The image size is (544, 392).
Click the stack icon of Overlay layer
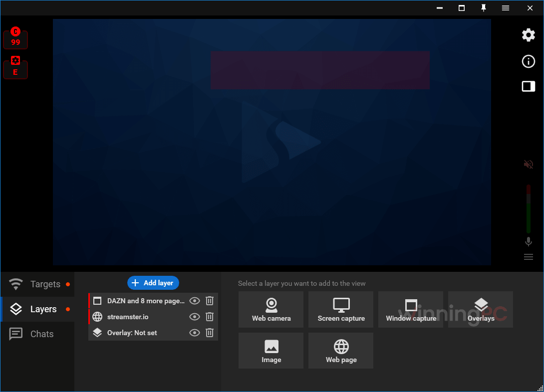click(97, 333)
